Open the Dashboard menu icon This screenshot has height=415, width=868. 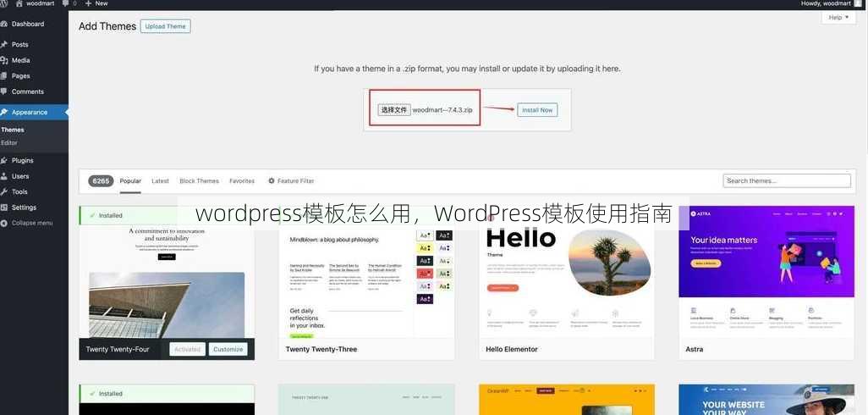coord(4,24)
